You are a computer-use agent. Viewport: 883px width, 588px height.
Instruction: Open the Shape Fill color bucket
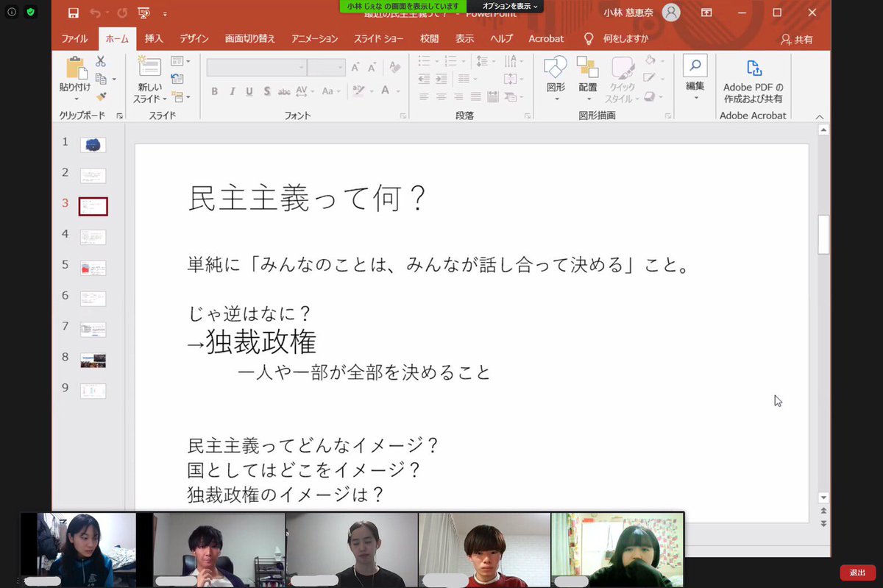click(652, 61)
